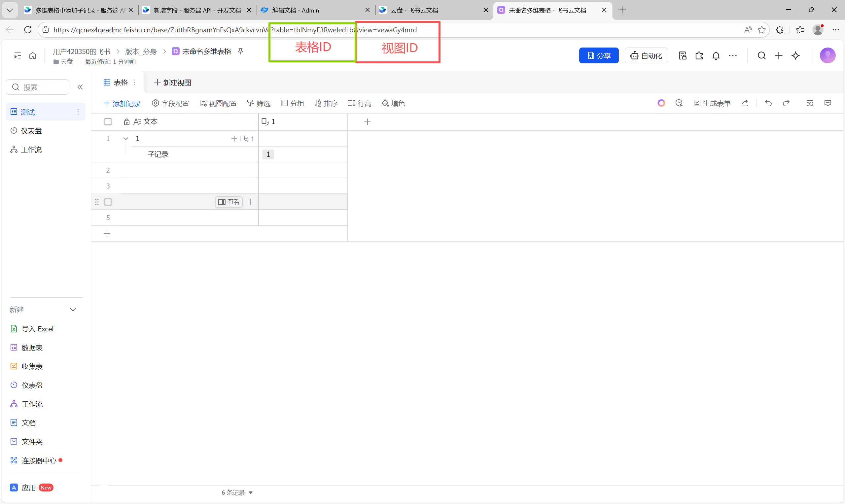Open the search magnifier in top bar
The image size is (845, 504).
tap(761, 56)
